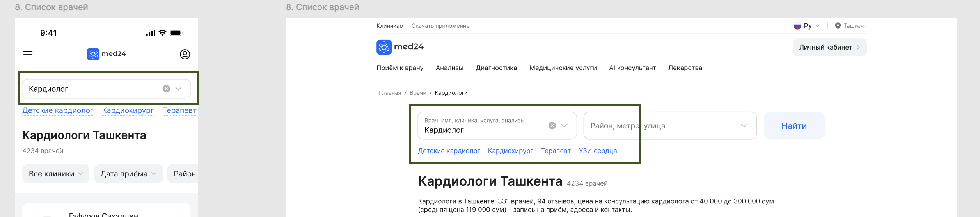Viewport: 980px width, 217px height.
Task: Expand the Район, метро, улица dropdown
Action: 744,126
